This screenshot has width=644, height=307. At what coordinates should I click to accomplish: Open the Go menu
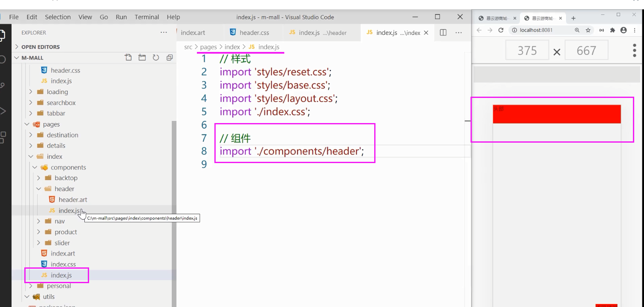[x=104, y=17]
